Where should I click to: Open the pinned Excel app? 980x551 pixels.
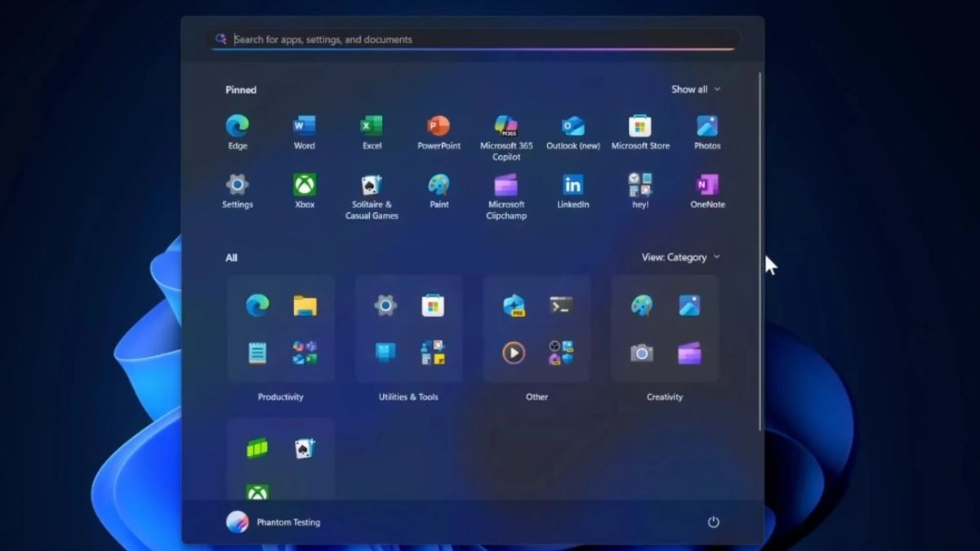tap(372, 132)
